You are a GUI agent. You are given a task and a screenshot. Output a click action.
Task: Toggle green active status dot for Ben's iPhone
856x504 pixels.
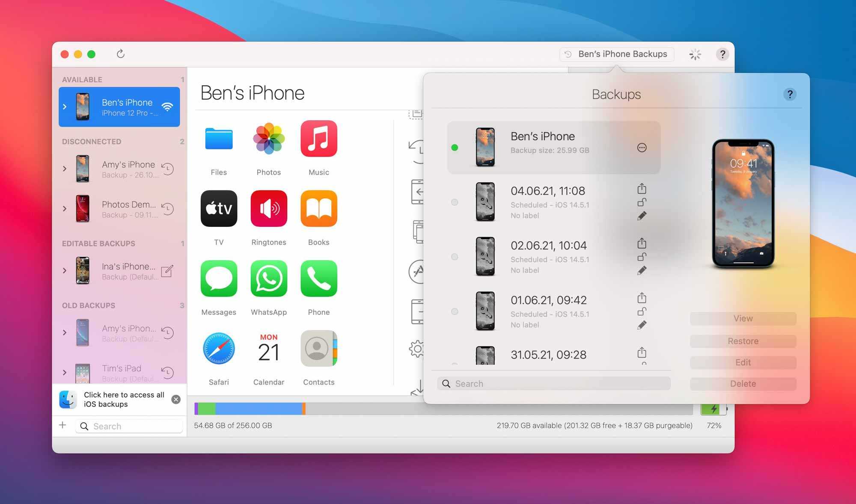coord(455,147)
